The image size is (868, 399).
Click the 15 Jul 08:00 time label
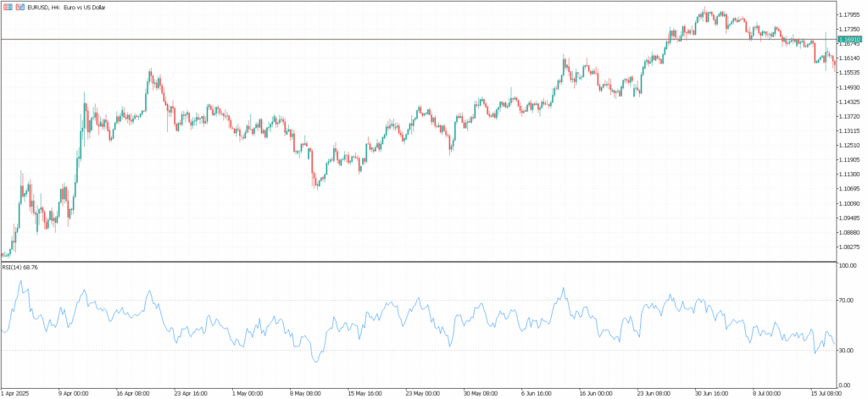(826, 393)
